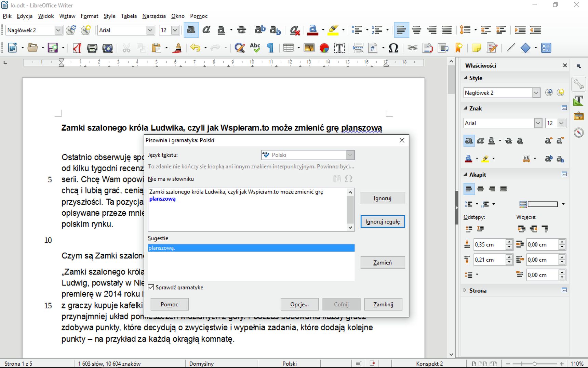Click the Clone formatting paintbrush icon
This screenshot has height=368, width=588.
177,48
